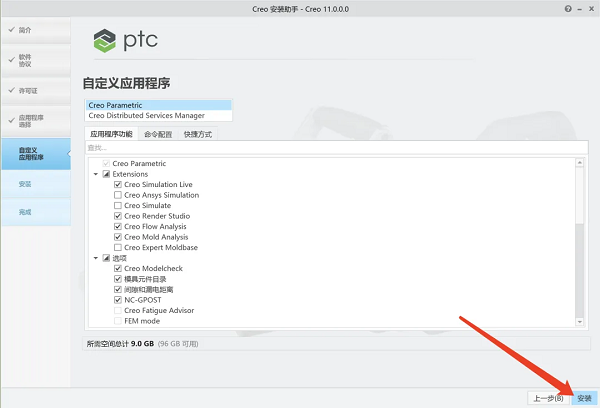
Task: Select 自定义应用程序 step in sidebar
Action: (36, 154)
